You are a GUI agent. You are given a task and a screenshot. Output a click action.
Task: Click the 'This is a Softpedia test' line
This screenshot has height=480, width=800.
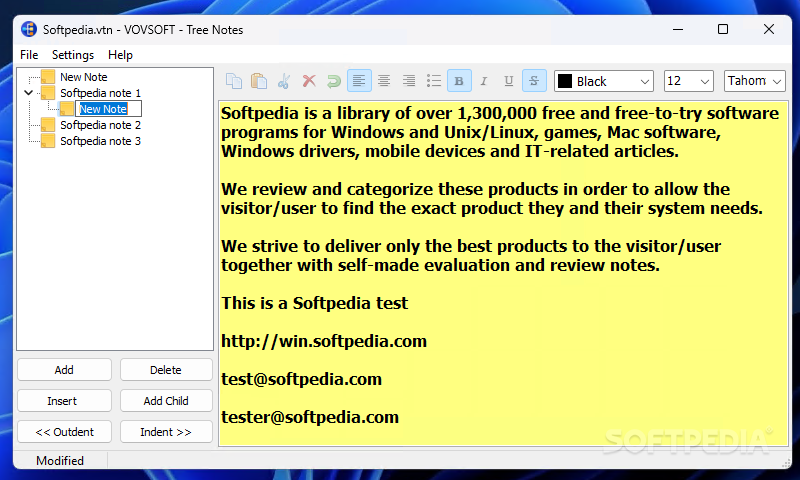coord(314,303)
